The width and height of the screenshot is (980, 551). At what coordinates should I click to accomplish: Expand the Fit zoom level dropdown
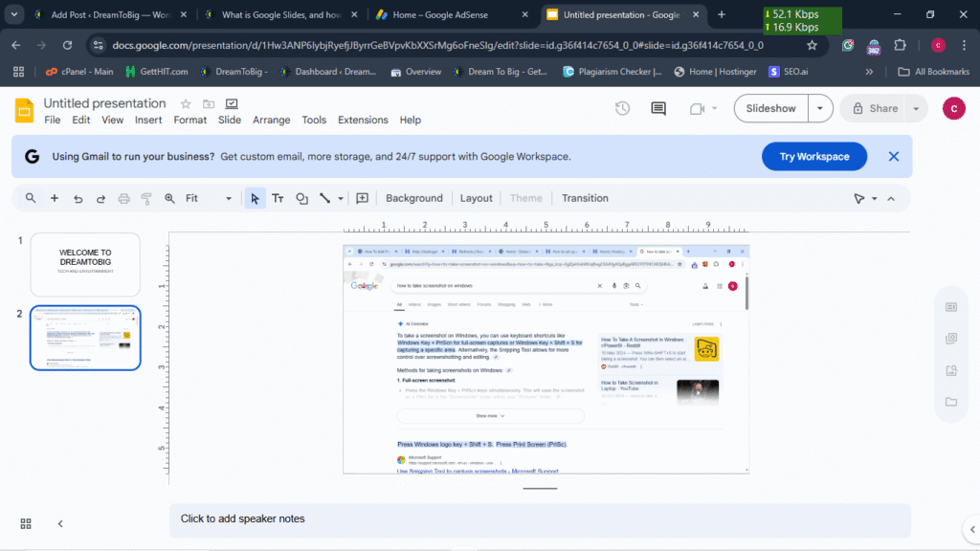click(x=229, y=198)
